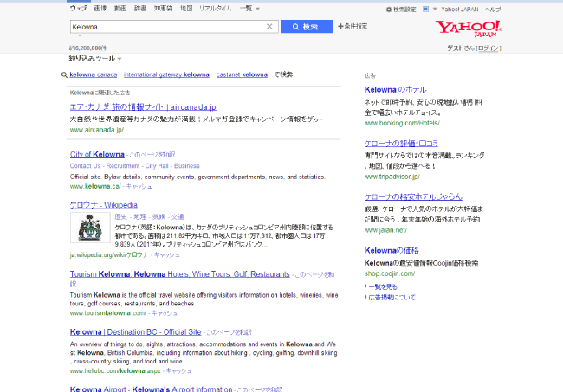Search related term international gateway kelowna
The image size is (563, 392).
[x=166, y=74]
